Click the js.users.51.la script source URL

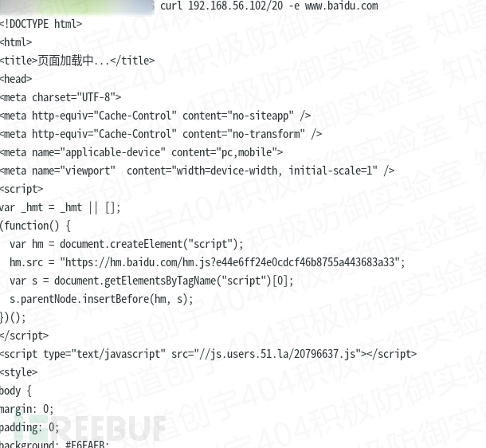pos(278,354)
